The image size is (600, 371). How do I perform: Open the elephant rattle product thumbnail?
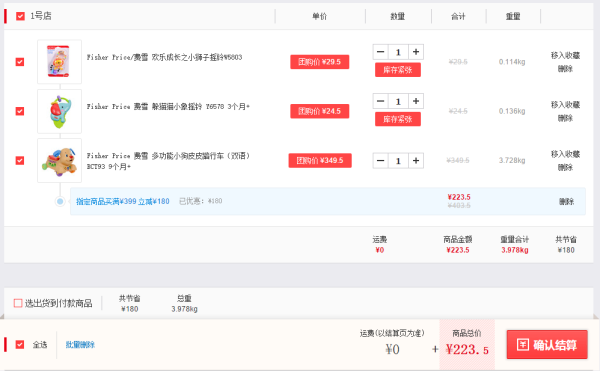tap(59, 111)
